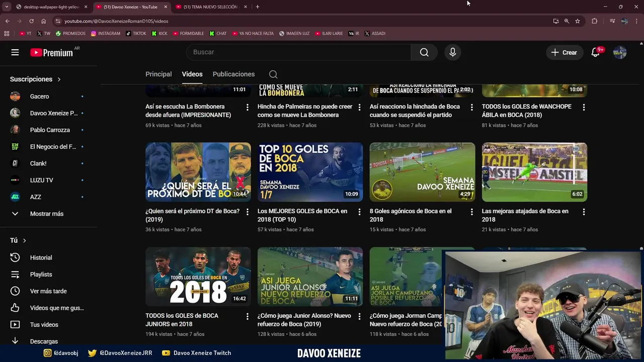Click the browser address bar URL
The width and height of the screenshot is (644, 362).
116,21
